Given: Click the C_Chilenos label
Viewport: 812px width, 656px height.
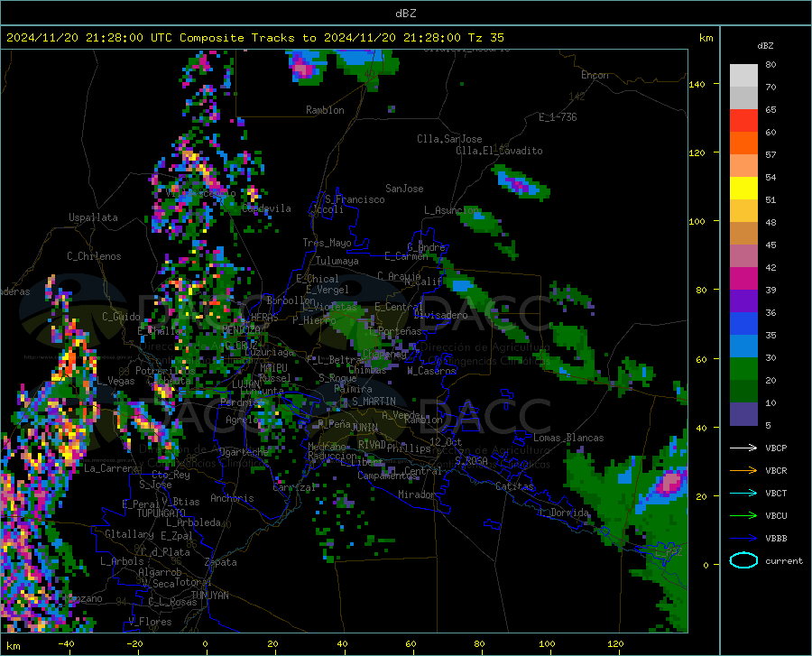Looking at the screenshot, I should pos(94,256).
